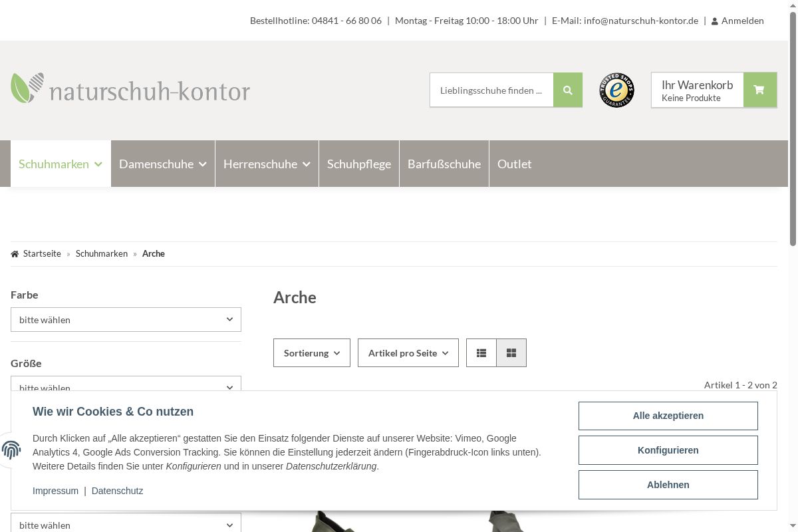The height and width of the screenshot is (532, 798).
Task: Open the Impressum link in cookie banner
Action: 55,491
